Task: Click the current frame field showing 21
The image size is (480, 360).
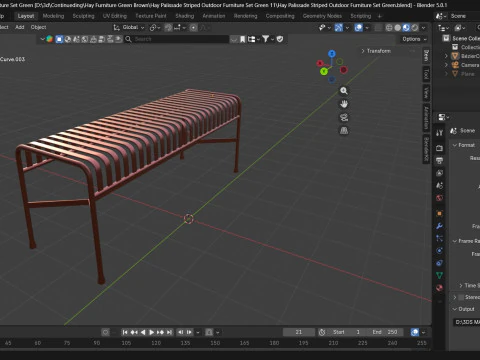Action: (x=299, y=332)
